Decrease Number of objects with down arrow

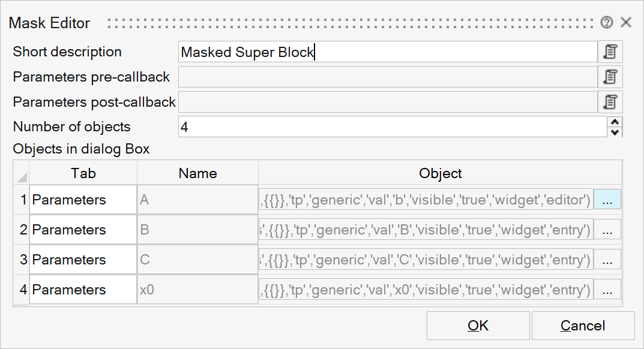tap(615, 132)
